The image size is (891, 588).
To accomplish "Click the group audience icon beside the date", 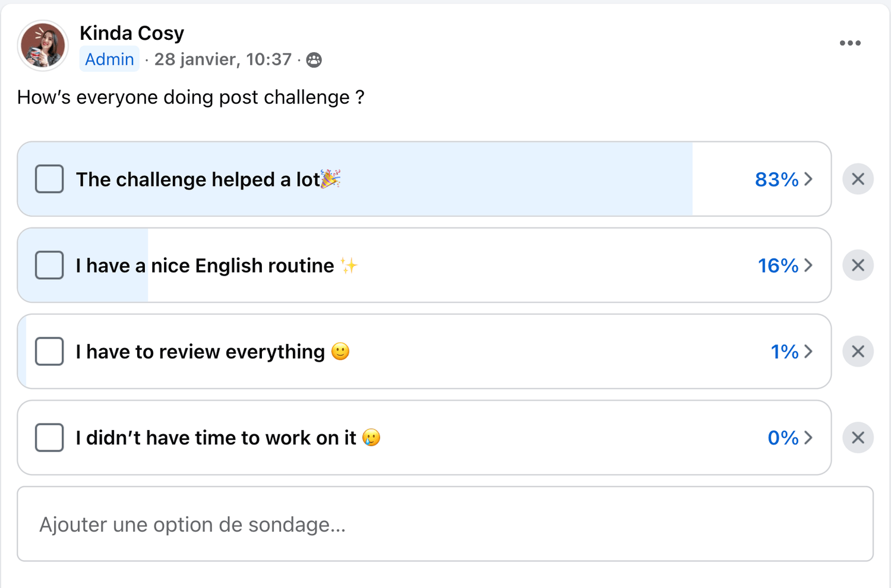I will pos(314,60).
